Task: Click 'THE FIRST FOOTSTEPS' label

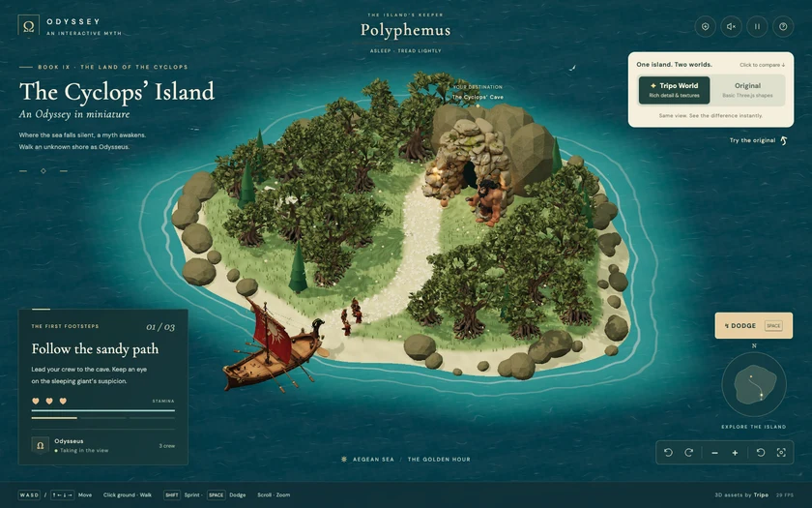Action: pos(65,327)
